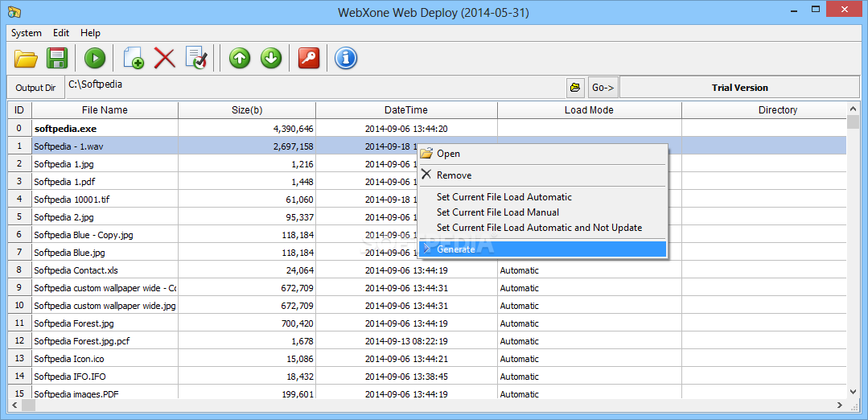Click the green play run icon
This screenshot has width=868, height=420.
[95, 58]
